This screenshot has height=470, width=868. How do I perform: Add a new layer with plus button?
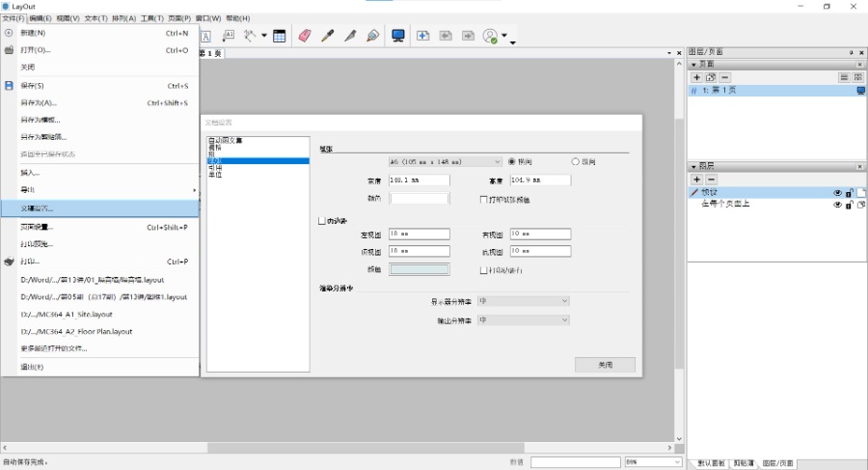[697, 180]
